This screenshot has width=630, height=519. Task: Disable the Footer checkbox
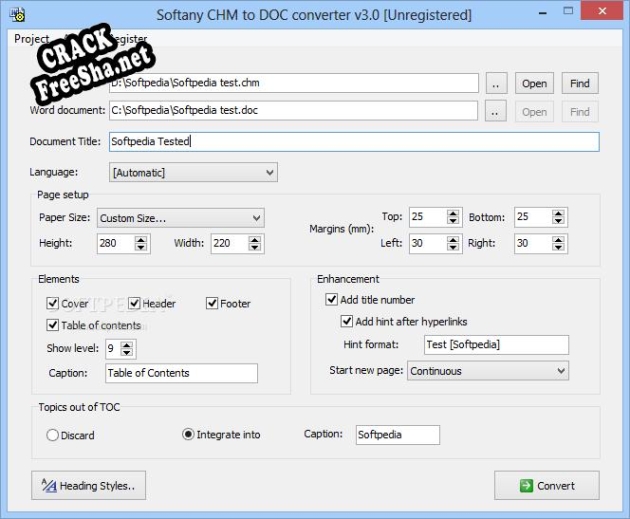click(x=213, y=303)
